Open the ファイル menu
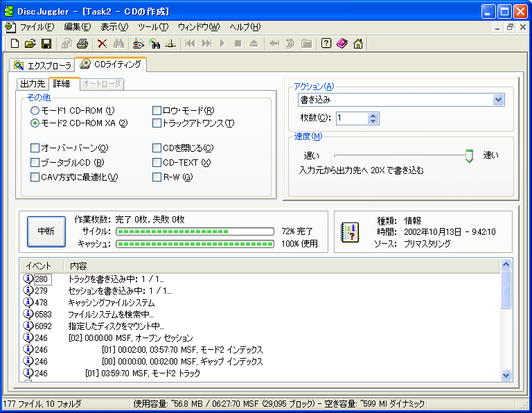 [x=37, y=27]
